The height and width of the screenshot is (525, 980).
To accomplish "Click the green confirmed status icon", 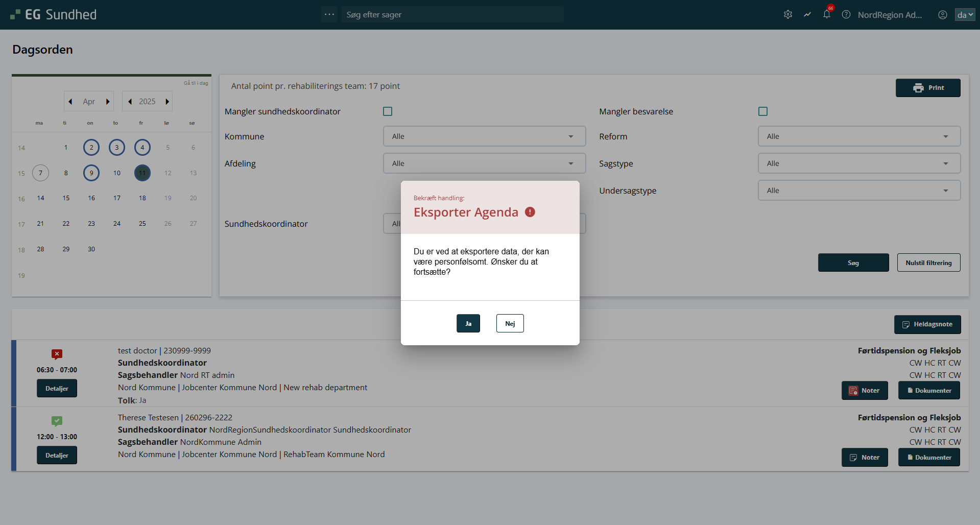I will [57, 421].
